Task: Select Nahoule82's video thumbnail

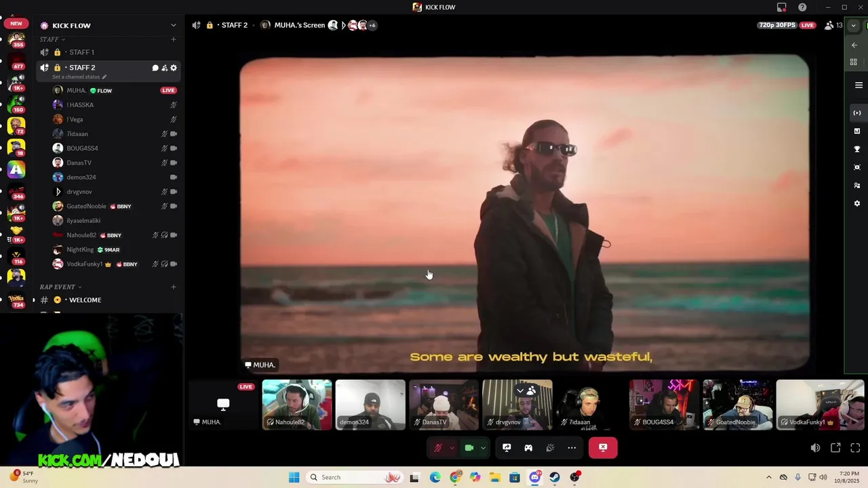Action: (297, 405)
